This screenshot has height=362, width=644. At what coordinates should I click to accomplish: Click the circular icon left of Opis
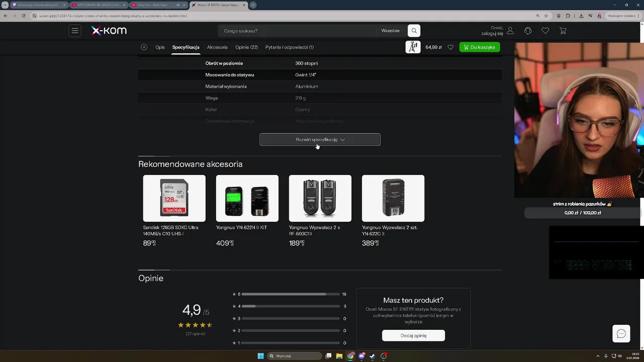point(144,47)
